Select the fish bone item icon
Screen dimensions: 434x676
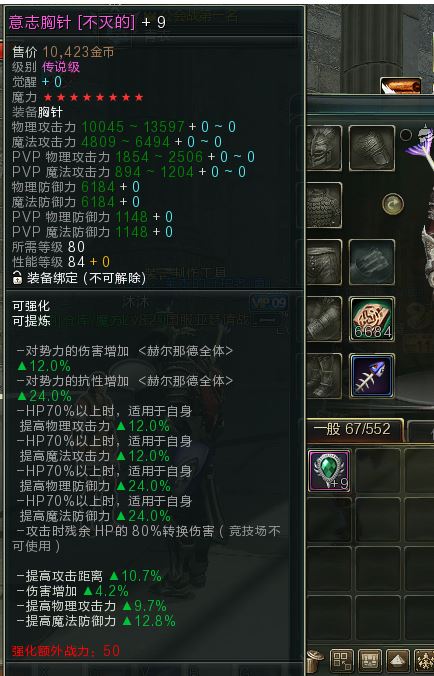point(372,376)
